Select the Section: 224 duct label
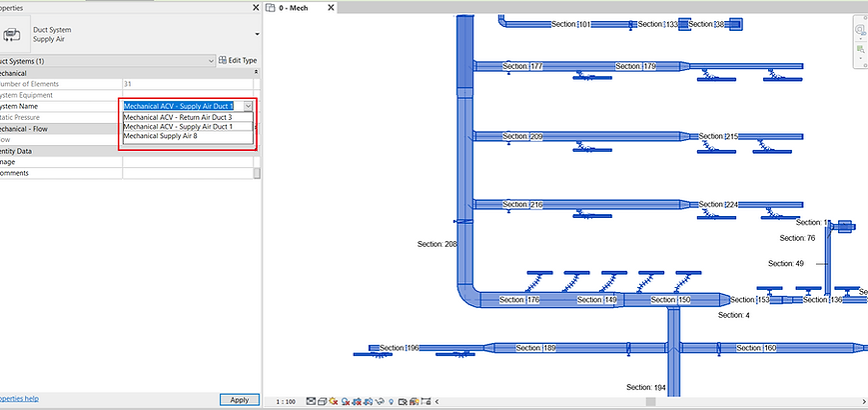 coord(718,204)
